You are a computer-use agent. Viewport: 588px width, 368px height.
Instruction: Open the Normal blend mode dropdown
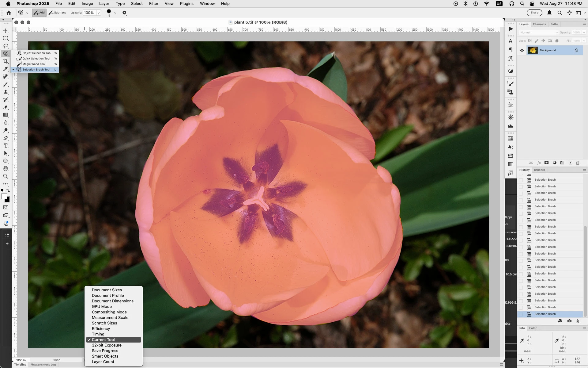[x=538, y=33]
